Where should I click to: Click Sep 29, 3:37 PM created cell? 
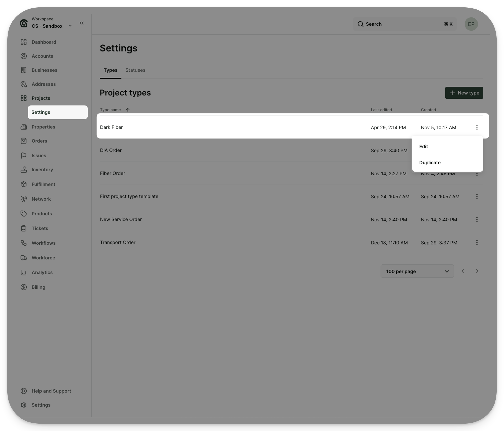(439, 243)
